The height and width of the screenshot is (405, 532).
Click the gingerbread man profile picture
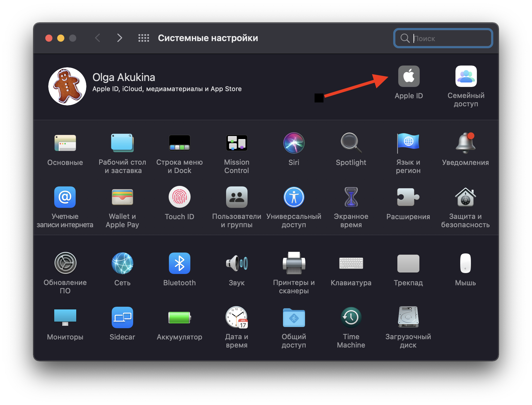(67, 86)
